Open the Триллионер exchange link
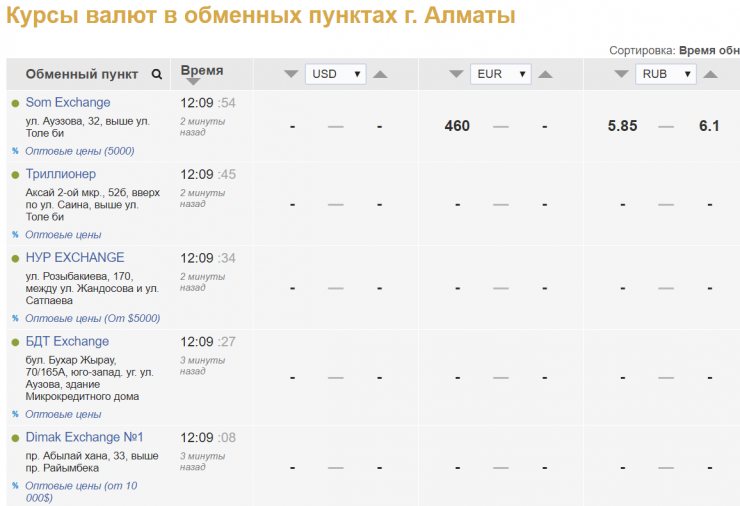 (x=61, y=174)
